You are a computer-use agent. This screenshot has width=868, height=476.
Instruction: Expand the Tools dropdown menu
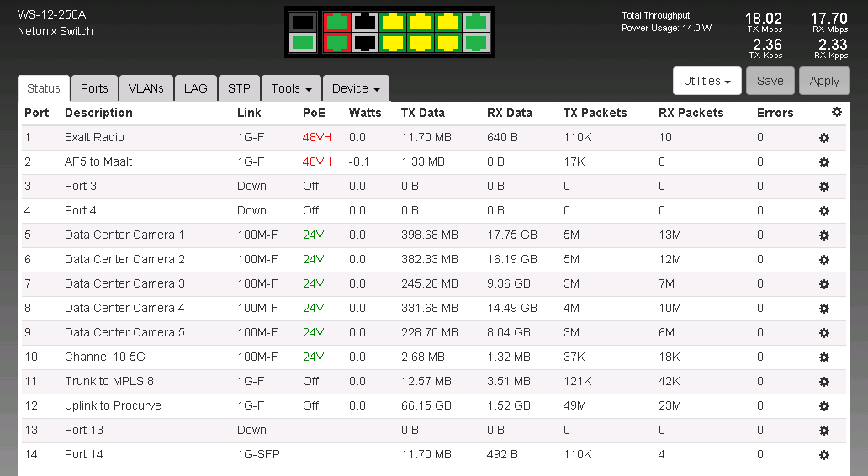click(291, 88)
